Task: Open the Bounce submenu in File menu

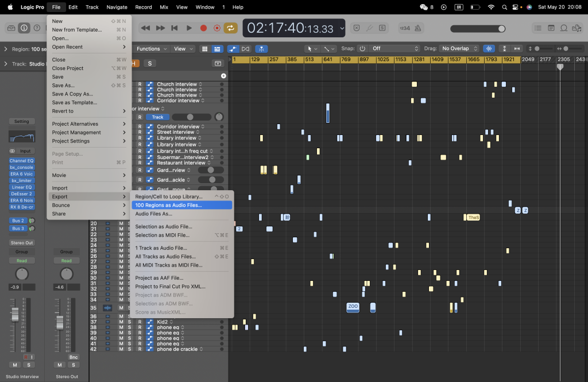Action: pos(89,205)
